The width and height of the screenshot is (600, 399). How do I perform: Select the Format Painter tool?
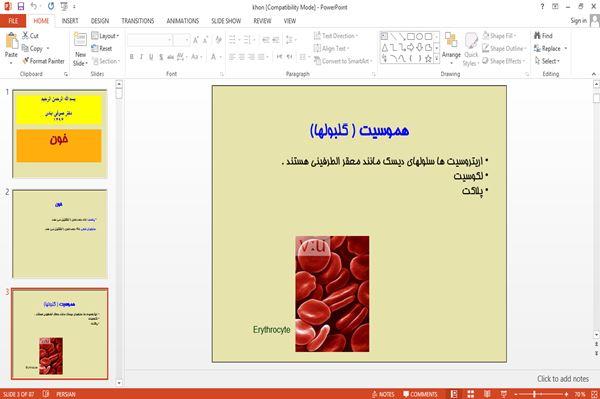click(x=43, y=61)
